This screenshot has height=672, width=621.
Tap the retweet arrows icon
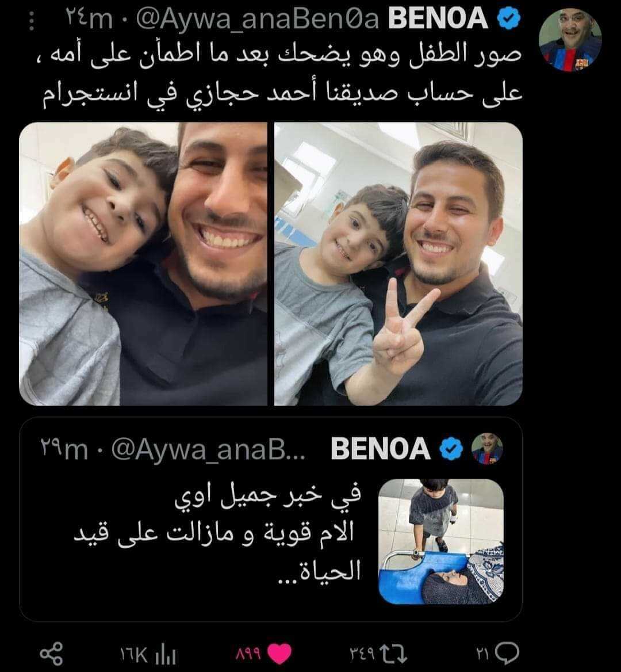click(396, 654)
